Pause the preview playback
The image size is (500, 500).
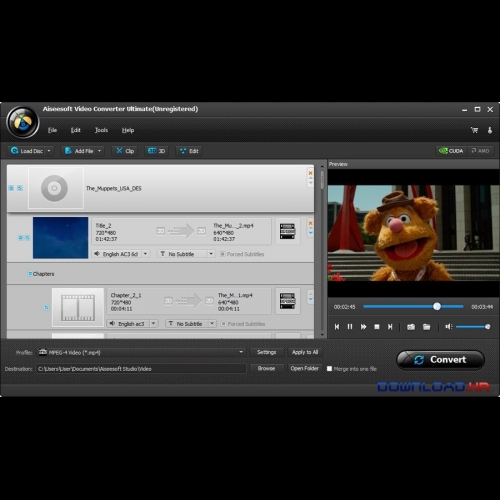coord(350,327)
